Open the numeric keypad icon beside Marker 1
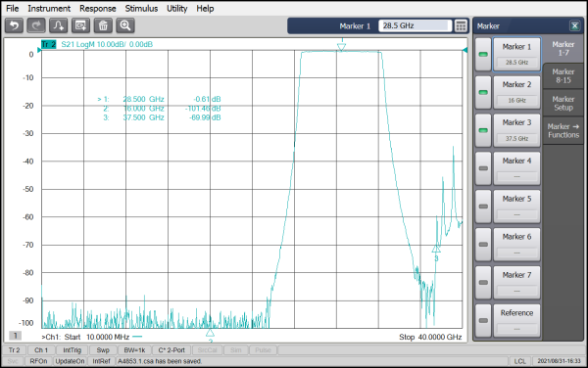 pos(461,25)
